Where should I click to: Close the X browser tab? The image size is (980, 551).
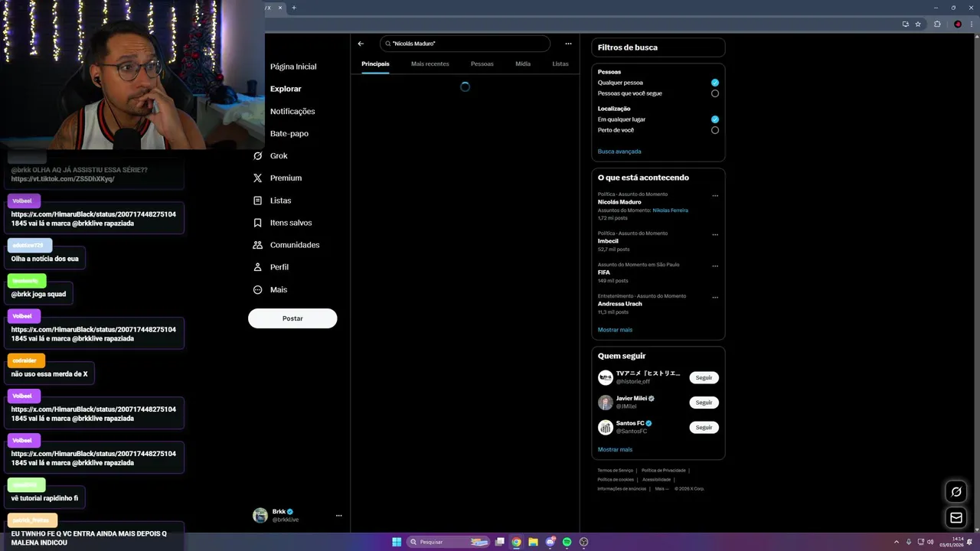coord(280,8)
